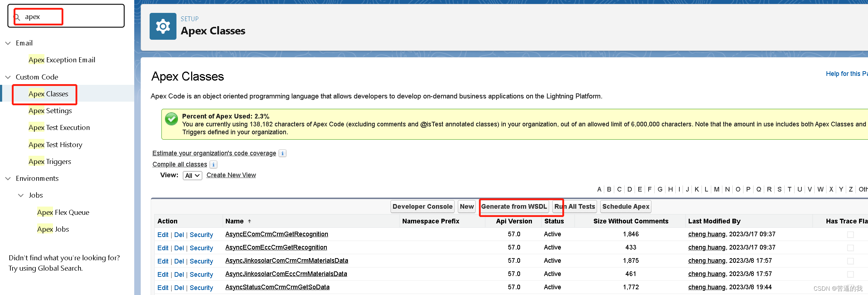Screen dimensions: 868x295
Task: Click Generate from WSDL button
Action: [x=514, y=207]
